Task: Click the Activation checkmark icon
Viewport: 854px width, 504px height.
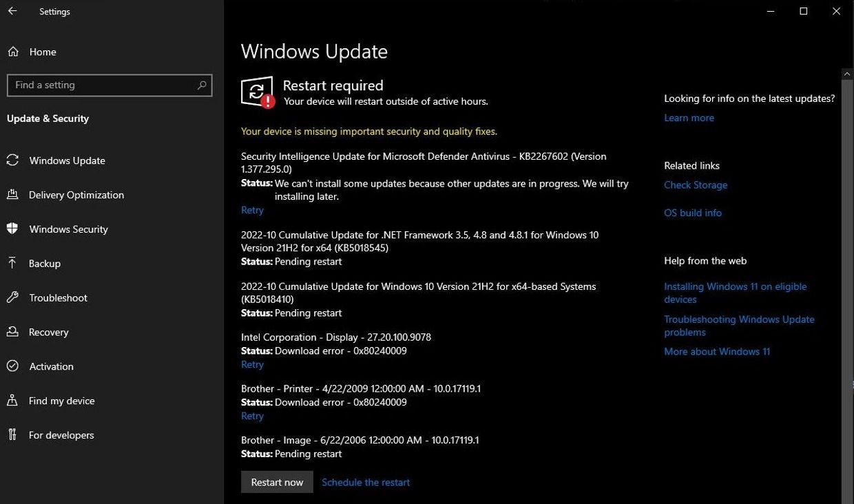Action: [12, 366]
